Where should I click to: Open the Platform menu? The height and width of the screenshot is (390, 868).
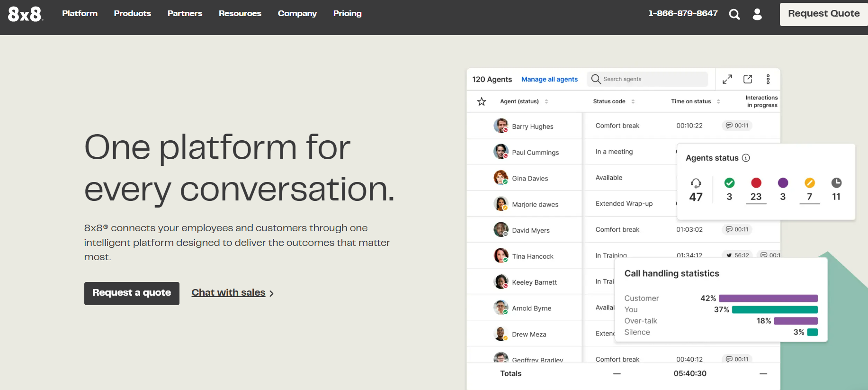click(x=80, y=13)
